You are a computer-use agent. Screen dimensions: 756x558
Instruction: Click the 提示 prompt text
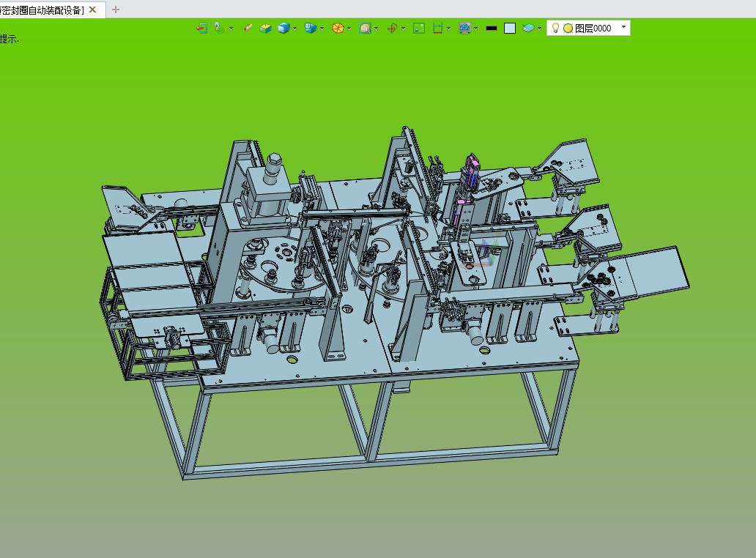click(10, 39)
